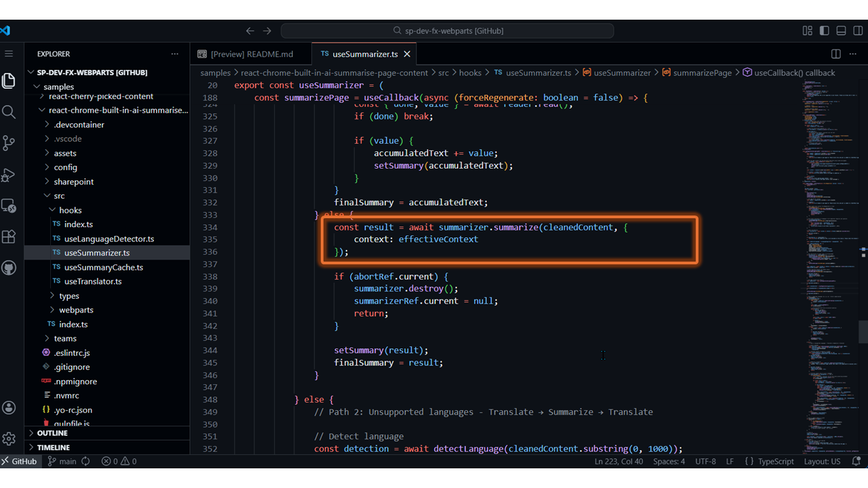Viewport: 868px width, 488px height.
Task: Expand the webparts folder
Action: (75, 310)
